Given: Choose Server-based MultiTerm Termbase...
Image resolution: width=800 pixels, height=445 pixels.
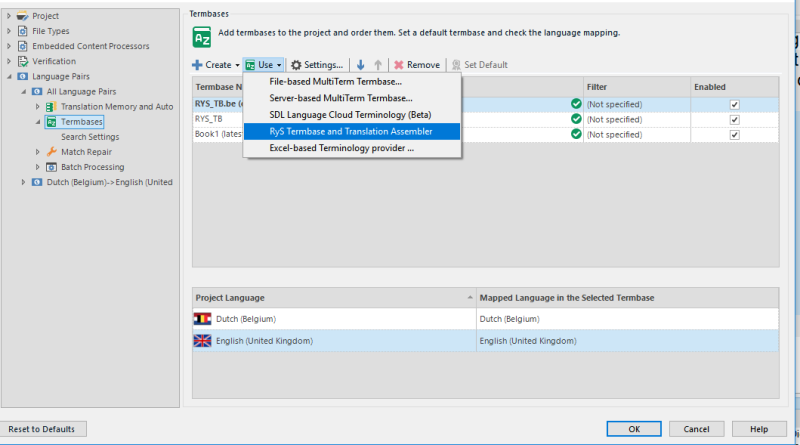Looking at the screenshot, I should (x=352, y=98).
